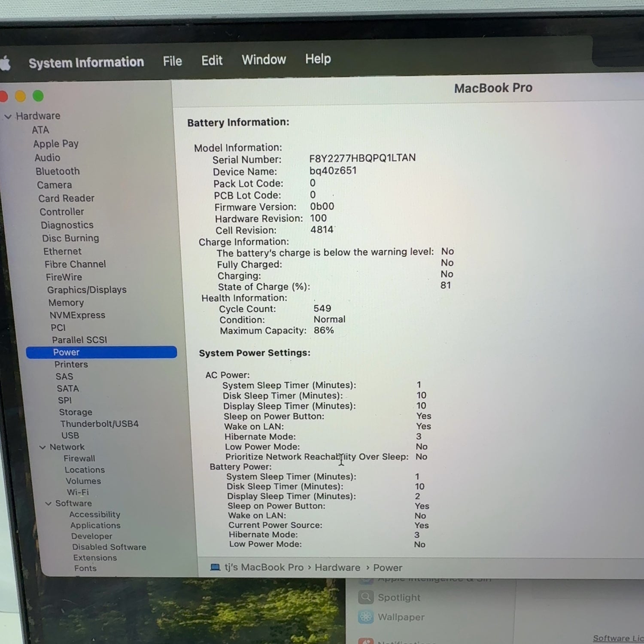This screenshot has height=644, width=644.
Task: Open the Window menu
Action: pos(264,59)
